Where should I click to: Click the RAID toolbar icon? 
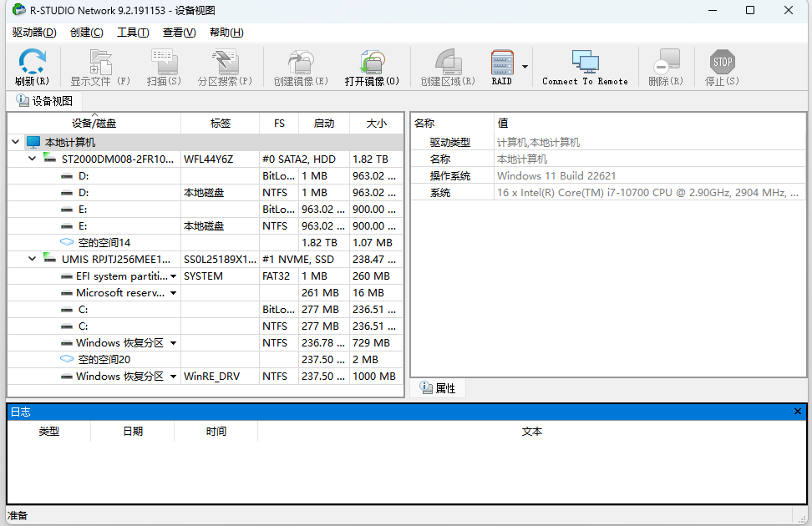[502, 63]
